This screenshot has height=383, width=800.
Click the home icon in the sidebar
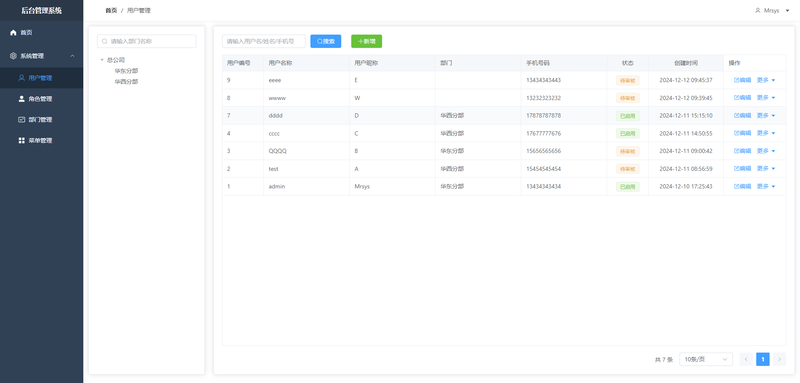tap(13, 33)
